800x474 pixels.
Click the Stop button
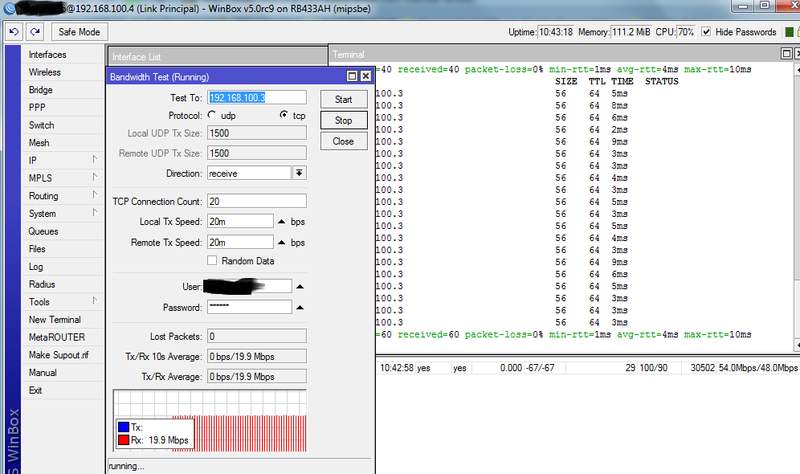pos(343,120)
